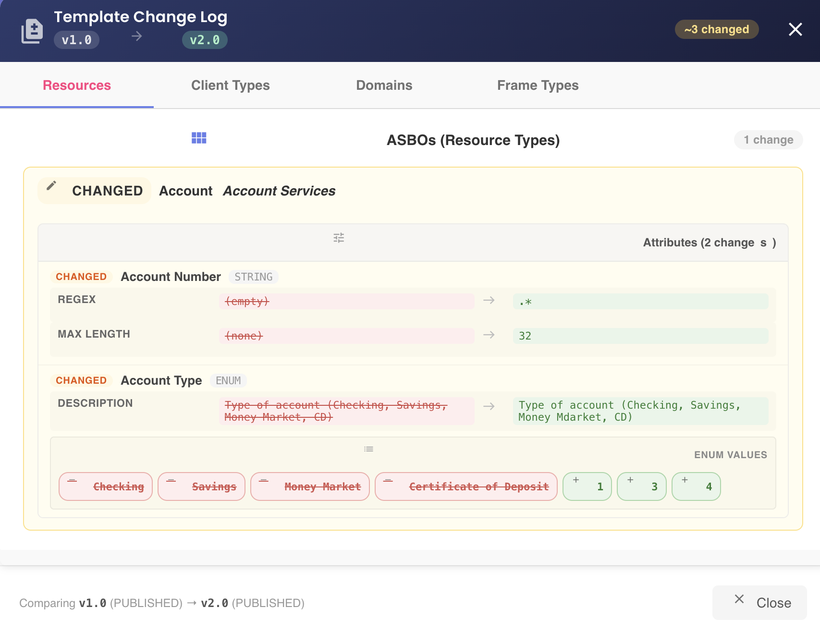Switch to the Resources tab
The width and height of the screenshot is (820, 644).
click(77, 85)
